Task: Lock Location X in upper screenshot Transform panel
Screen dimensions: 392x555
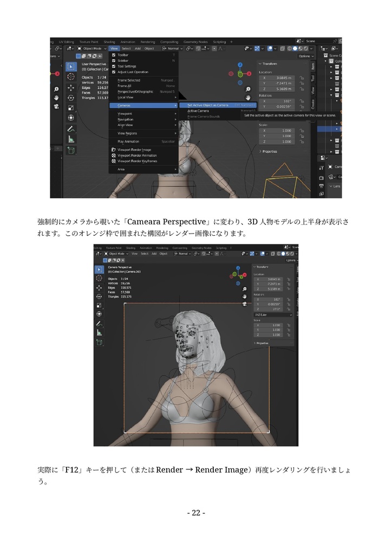Action: 302,78
